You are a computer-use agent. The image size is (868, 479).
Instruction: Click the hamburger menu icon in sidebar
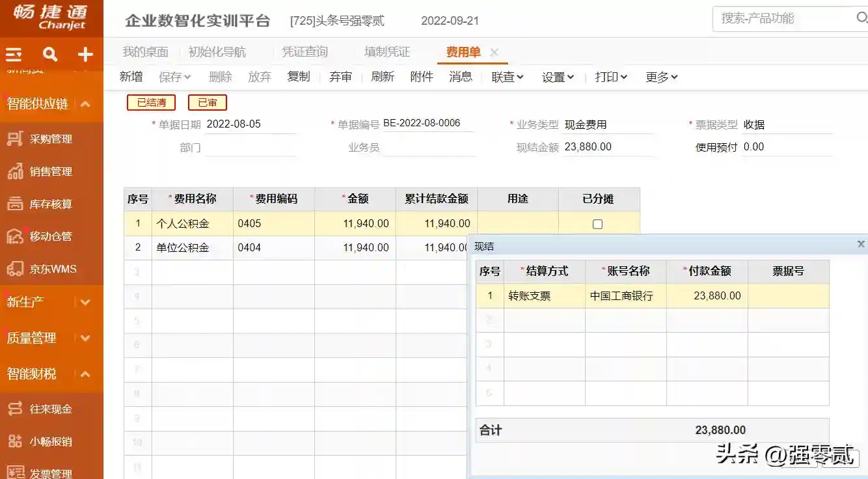coord(14,54)
